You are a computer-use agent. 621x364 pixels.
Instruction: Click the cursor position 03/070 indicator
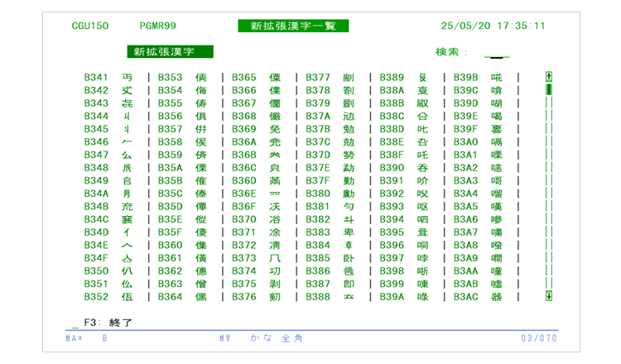click(x=539, y=338)
